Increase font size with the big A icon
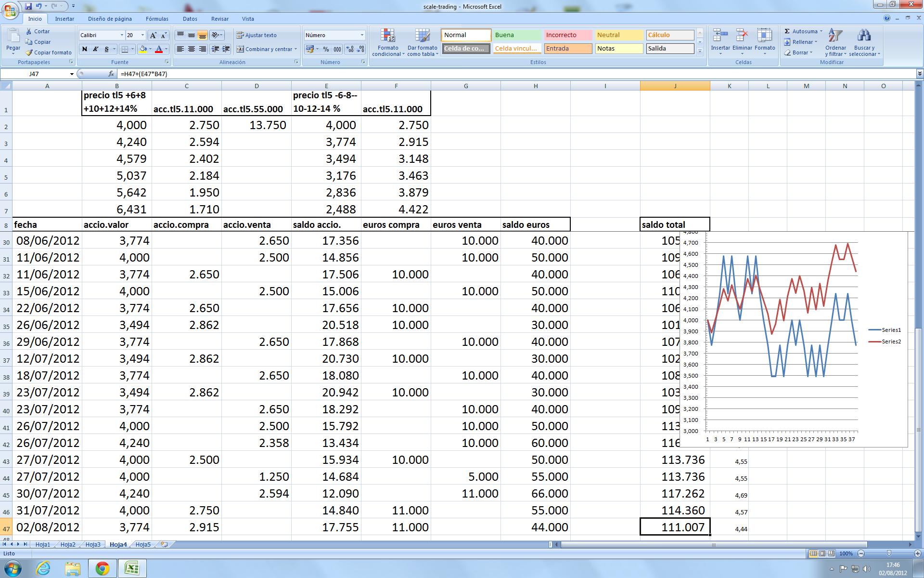The image size is (924, 578). 153,35
